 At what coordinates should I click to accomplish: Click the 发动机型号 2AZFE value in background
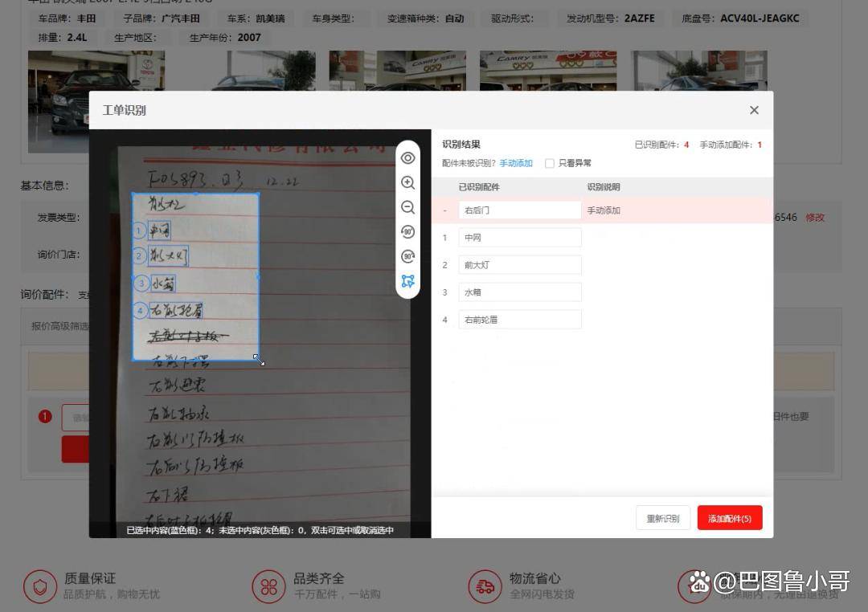[640, 18]
